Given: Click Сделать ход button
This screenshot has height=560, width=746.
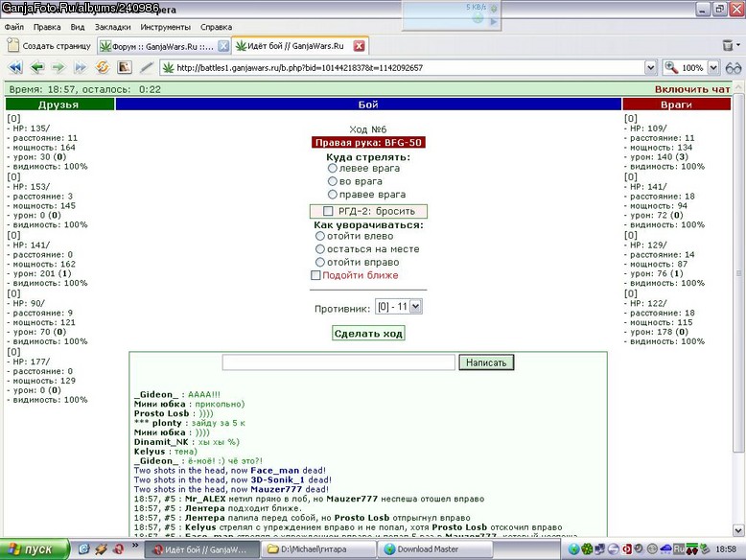Looking at the screenshot, I should [x=368, y=334].
